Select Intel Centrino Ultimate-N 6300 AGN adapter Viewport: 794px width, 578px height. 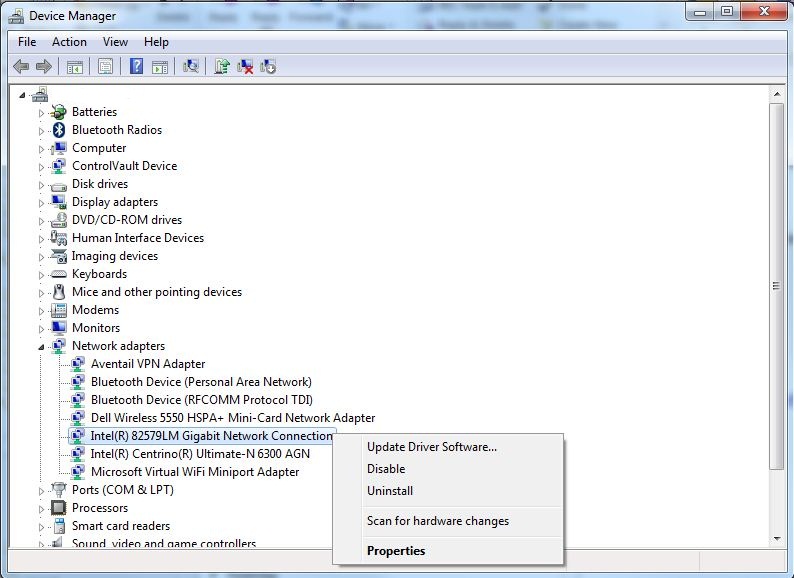coord(200,454)
